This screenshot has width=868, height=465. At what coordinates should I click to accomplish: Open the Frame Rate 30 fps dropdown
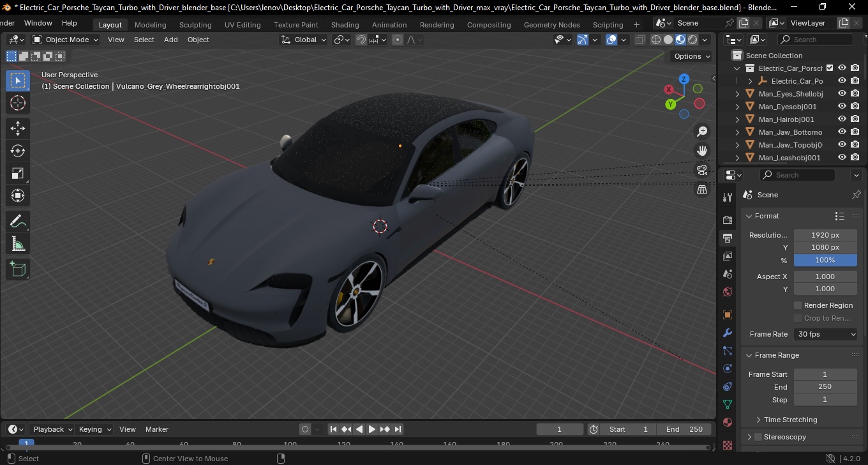click(x=826, y=334)
